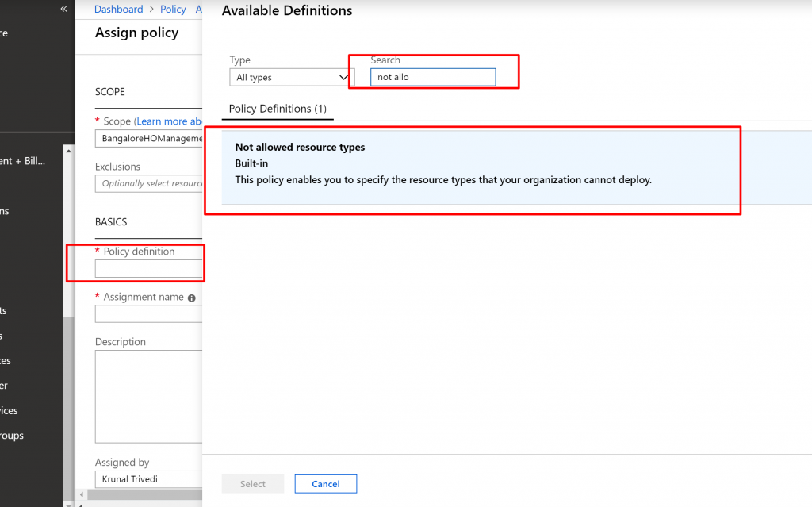
Task: Click the Assigned by field showing Krunal Trivedi
Action: click(148, 479)
